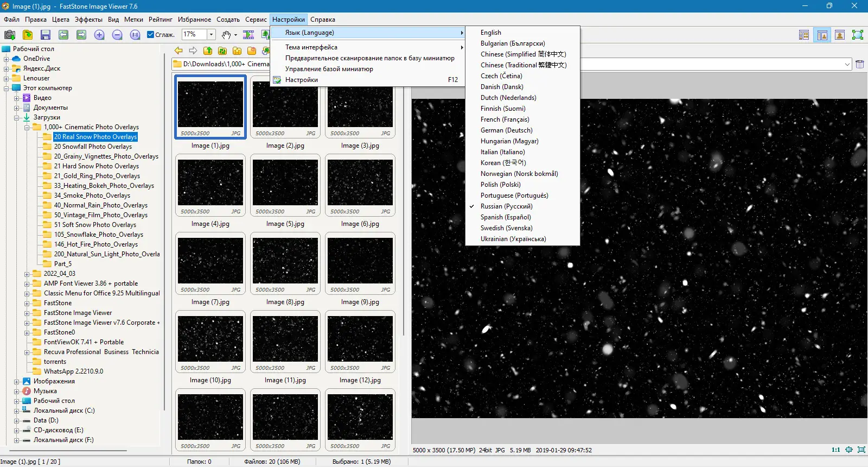
Task: Click the screen capture camera icon
Action: coord(9,35)
